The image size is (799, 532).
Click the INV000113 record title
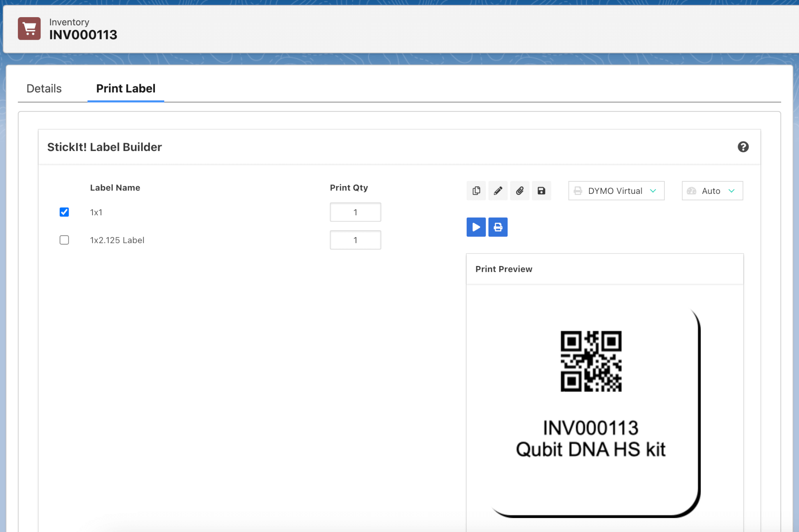tap(83, 35)
